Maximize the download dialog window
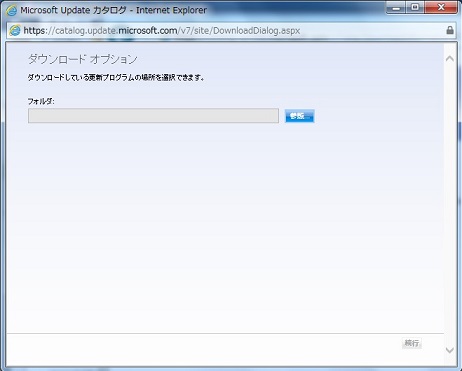 coord(415,8)
